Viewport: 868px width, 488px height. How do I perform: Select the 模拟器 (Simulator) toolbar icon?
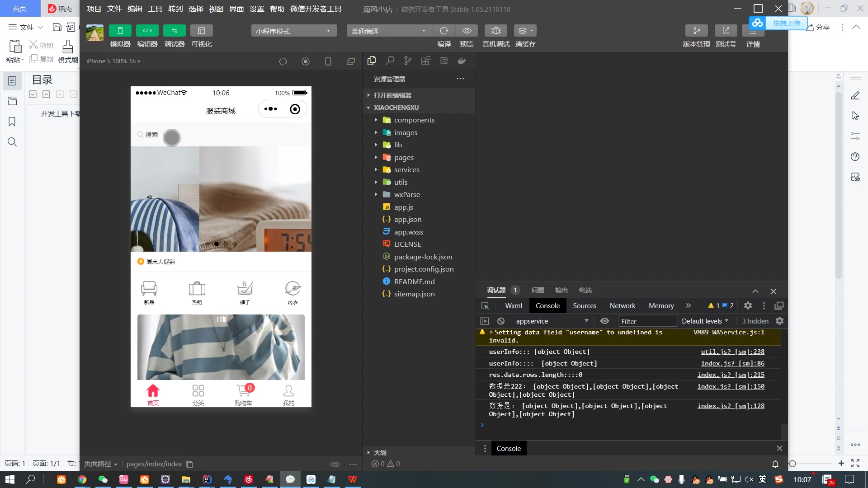coord(120,30)
